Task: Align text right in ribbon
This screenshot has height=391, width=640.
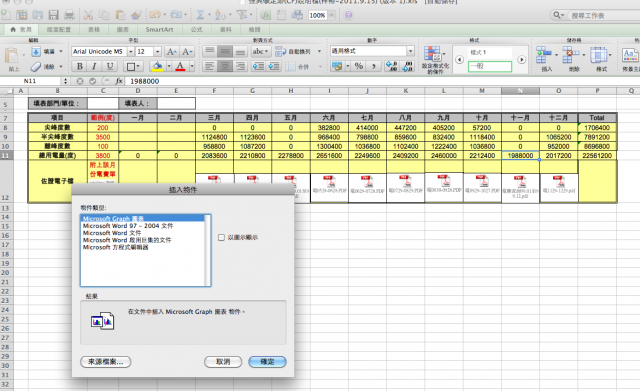Action: tap(240, 66)
